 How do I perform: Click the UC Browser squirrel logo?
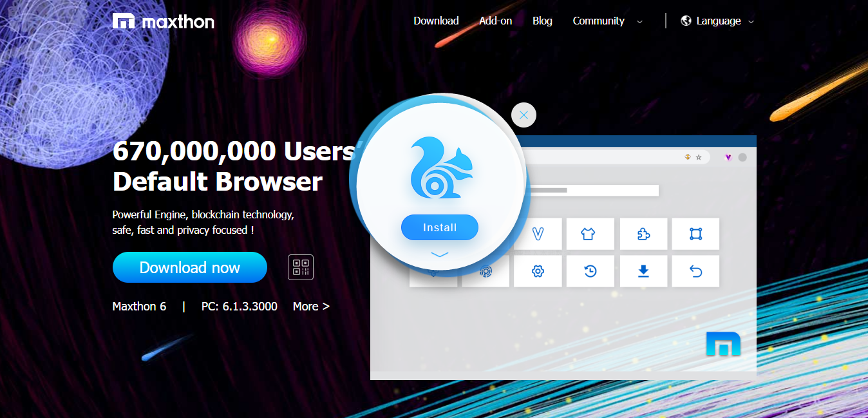(x=441, y=167)
